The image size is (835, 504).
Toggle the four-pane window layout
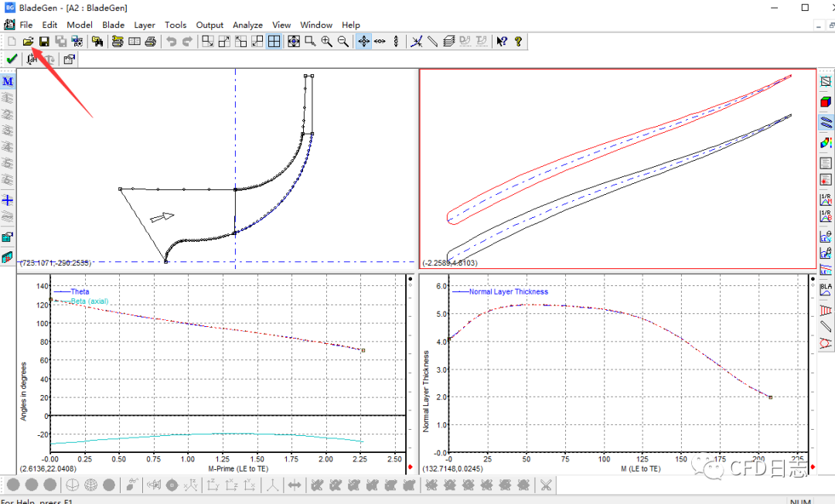click(274, 41)
